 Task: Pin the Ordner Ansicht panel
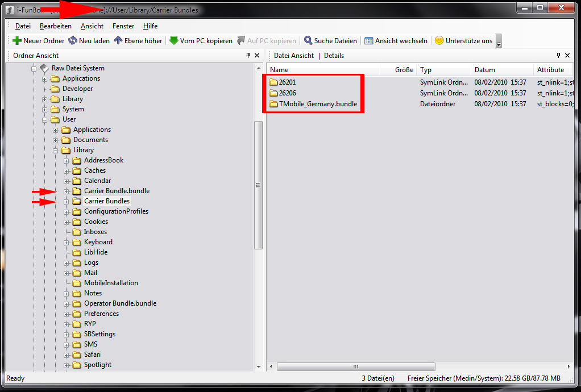click(x=248, y=56)
